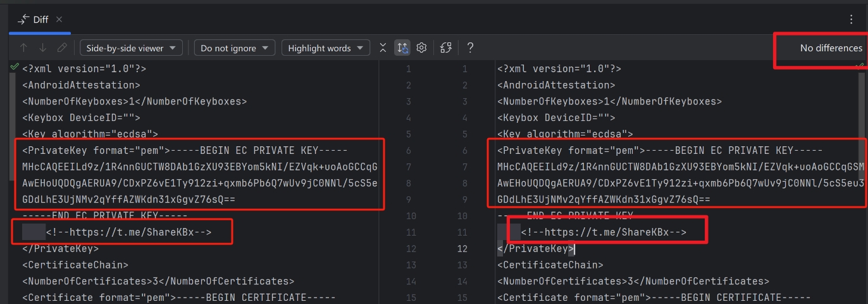Toggle synchronize scrolling button

tap(402, 48)
